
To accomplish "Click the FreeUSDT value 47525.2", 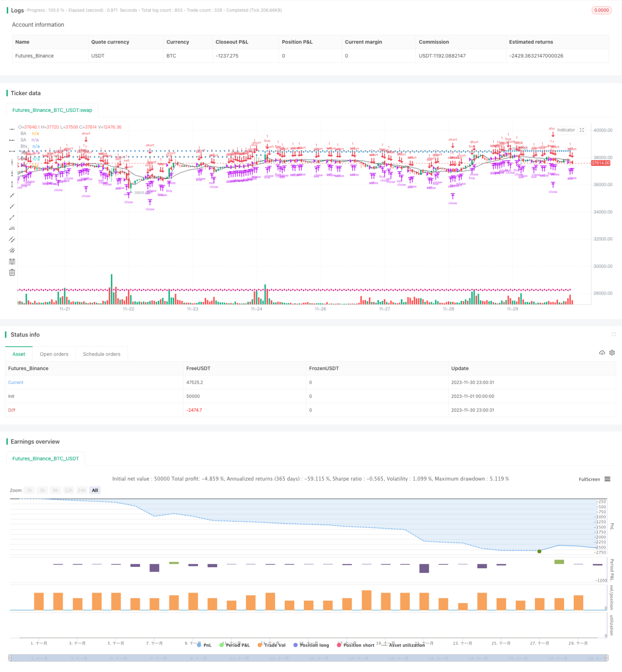I will point(195,382).
